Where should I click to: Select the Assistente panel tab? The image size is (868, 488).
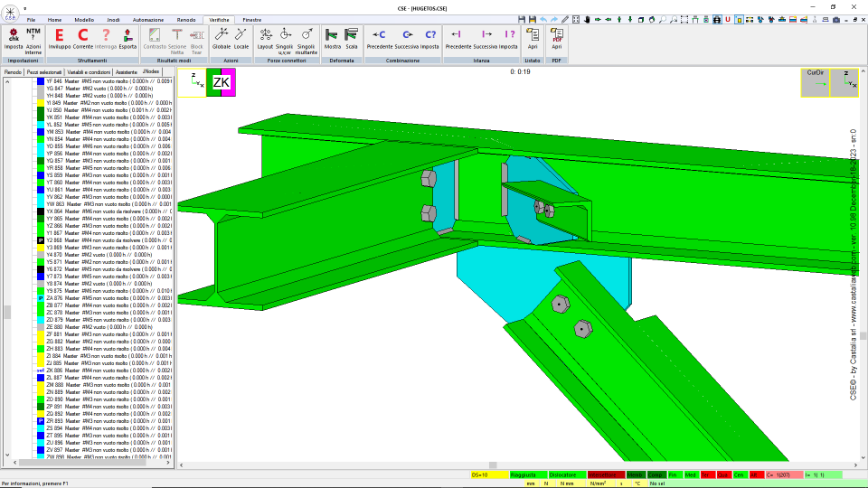point(127,72)
